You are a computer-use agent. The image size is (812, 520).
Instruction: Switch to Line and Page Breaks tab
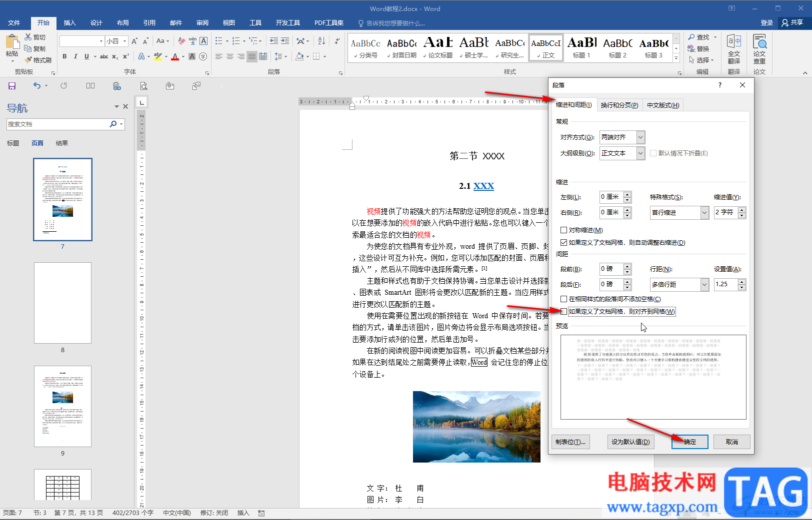coord(619,105)
